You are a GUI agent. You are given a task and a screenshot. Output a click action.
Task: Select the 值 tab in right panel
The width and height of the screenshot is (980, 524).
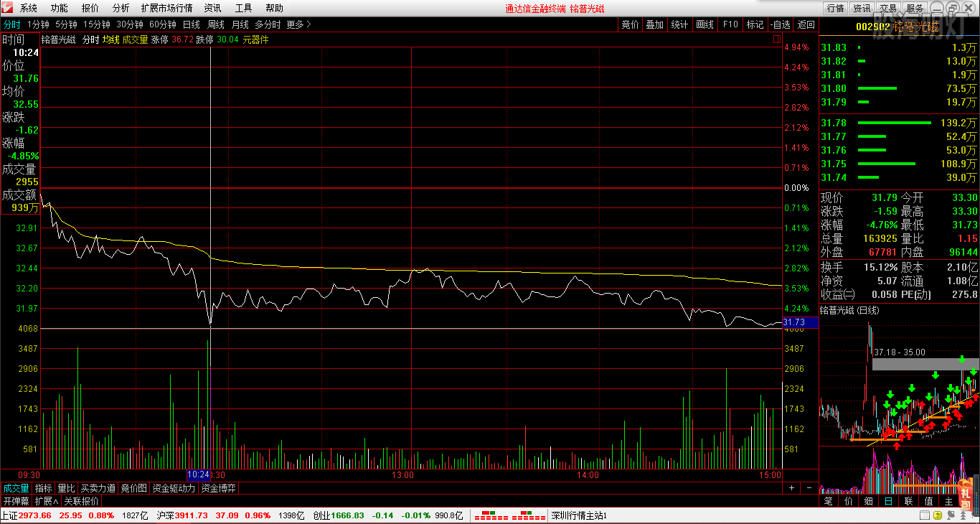(x=928, y=501)
